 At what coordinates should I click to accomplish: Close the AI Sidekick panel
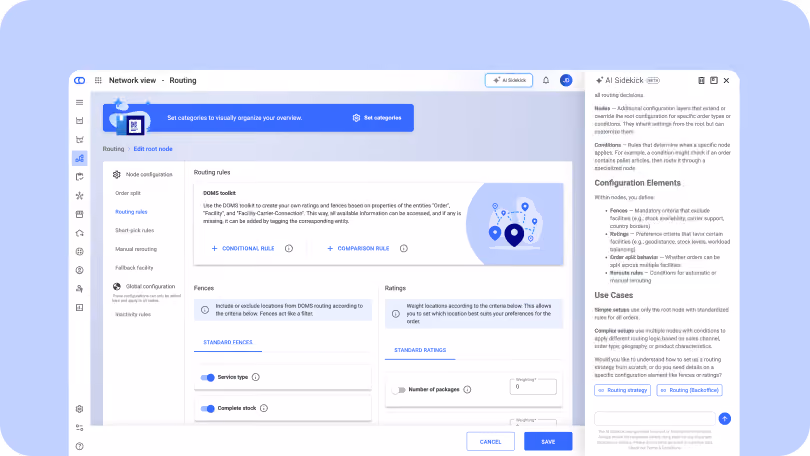726,81
